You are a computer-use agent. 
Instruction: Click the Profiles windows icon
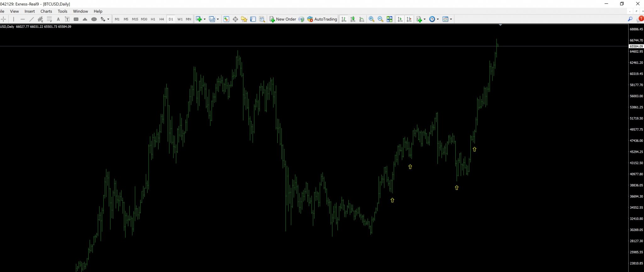(x=212, y=19)
